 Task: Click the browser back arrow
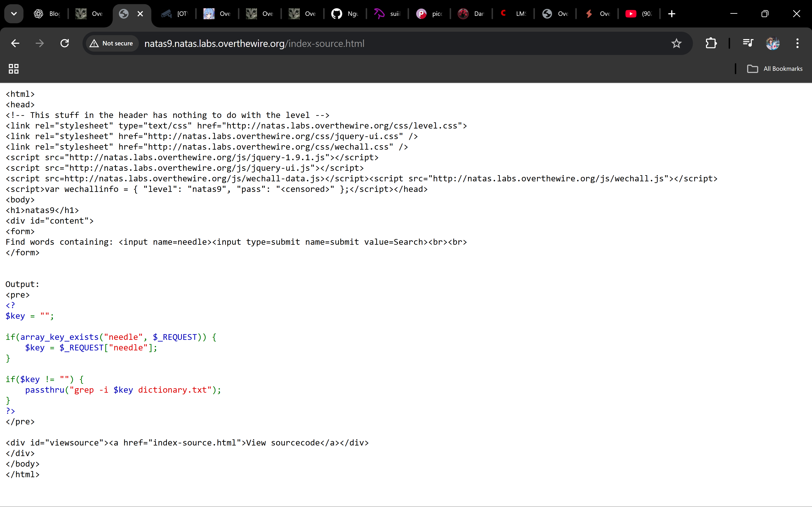click(15, 43)
